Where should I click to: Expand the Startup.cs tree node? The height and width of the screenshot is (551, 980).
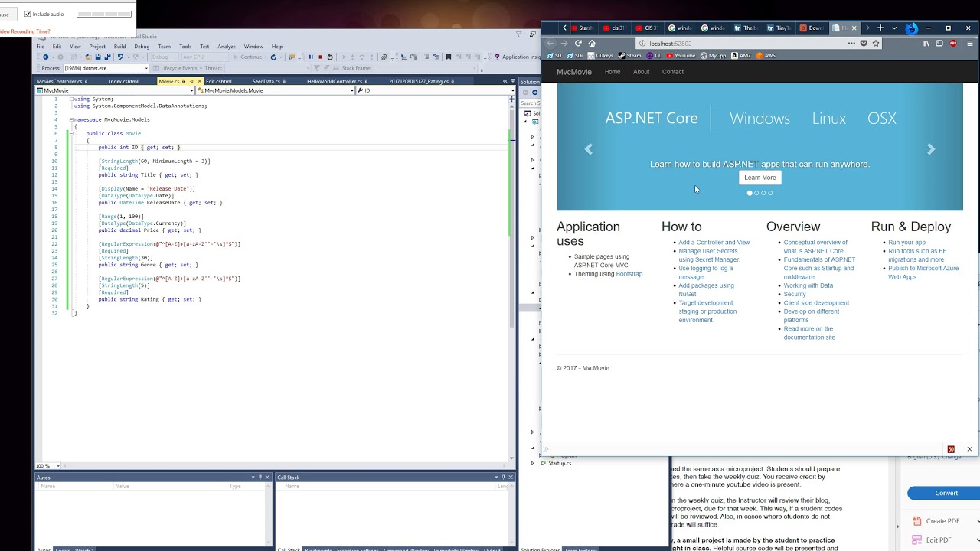(533, 463)
